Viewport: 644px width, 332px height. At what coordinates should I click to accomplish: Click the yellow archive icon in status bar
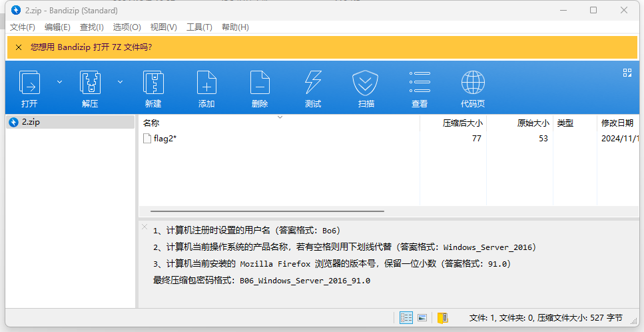click(x=442, y=317)
